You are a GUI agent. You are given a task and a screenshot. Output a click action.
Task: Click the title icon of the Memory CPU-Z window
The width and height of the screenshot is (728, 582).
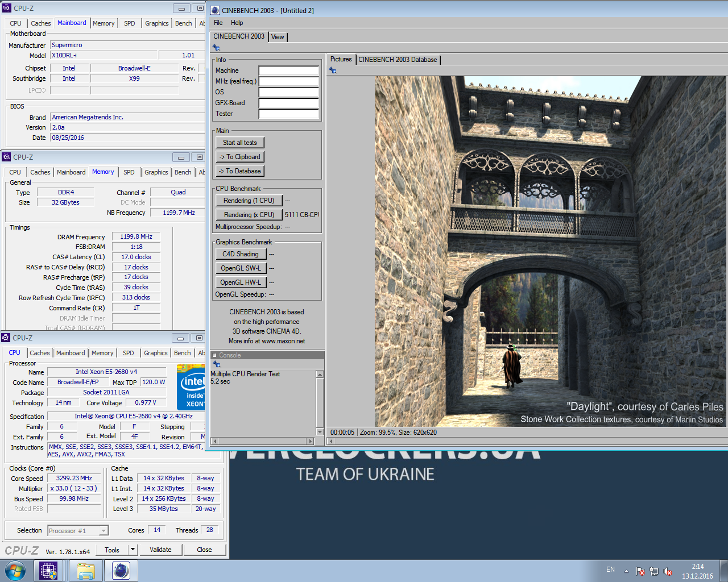point(6,157)
